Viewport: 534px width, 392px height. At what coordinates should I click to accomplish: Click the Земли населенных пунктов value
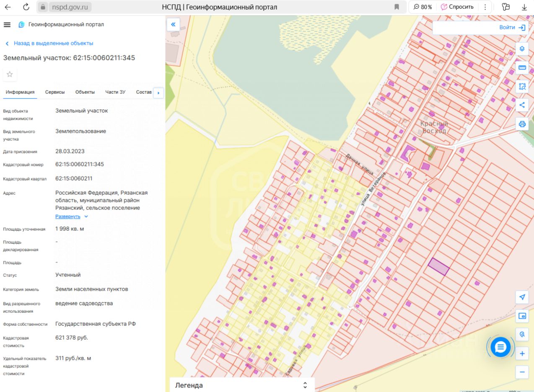[92, 289]
